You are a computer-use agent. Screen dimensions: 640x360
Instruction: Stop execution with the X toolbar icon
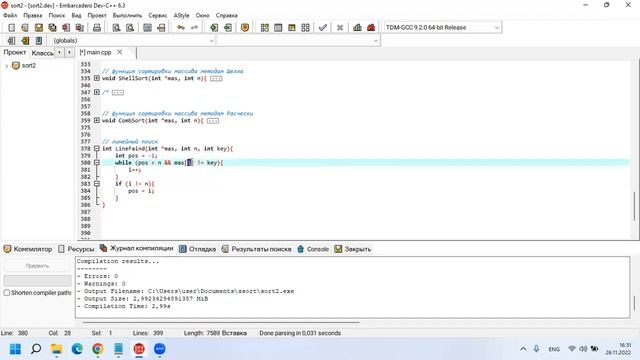[340, 27]
